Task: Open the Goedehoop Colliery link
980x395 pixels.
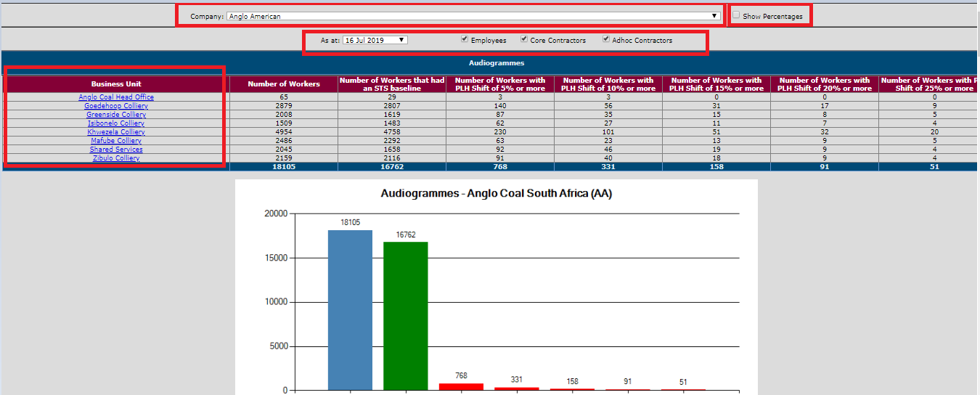Action: coord(116,106)
